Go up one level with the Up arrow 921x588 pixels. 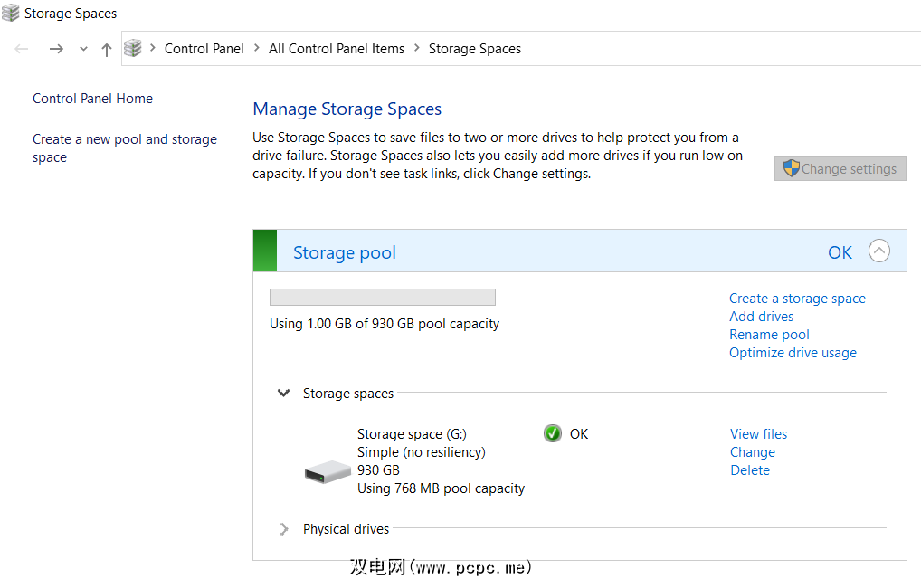(x=107, y=49)
